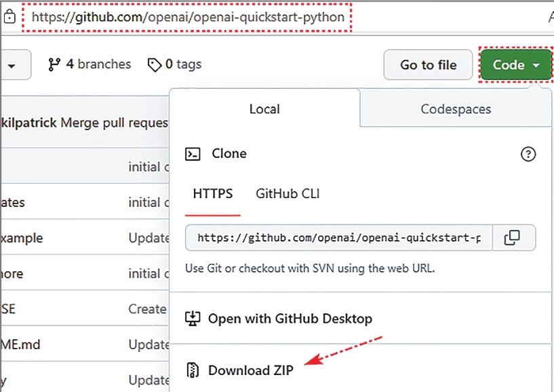Click 'Create' commit message in SE row
554x392 pixels.
pos(147,309)
